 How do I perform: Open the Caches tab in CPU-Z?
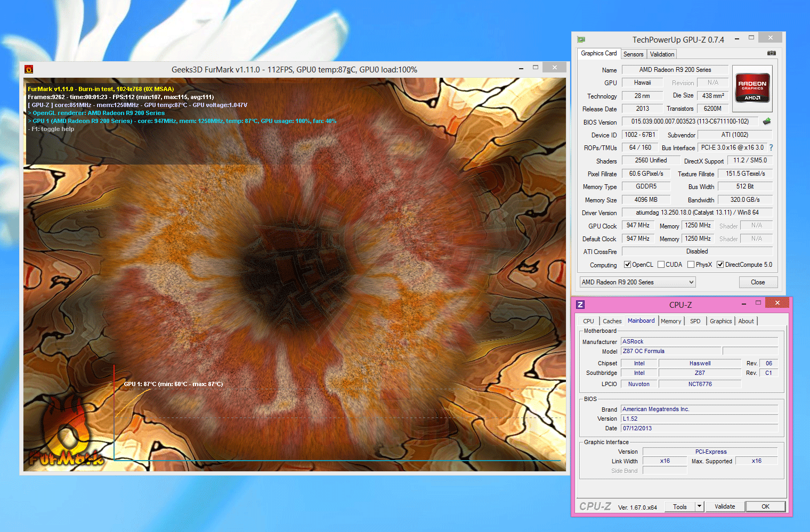pyautogui.click(x=612, y=321)
